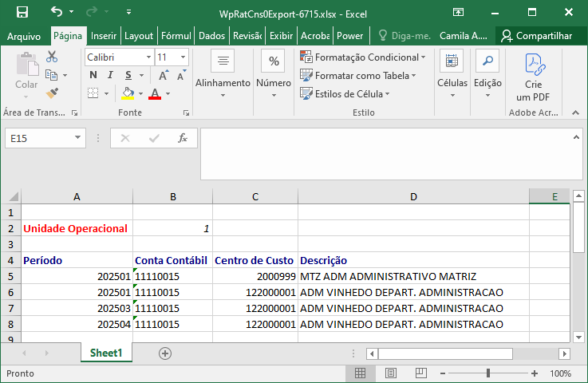Click the Compartilhar button

pyautogui.click(x=537, y=36)
